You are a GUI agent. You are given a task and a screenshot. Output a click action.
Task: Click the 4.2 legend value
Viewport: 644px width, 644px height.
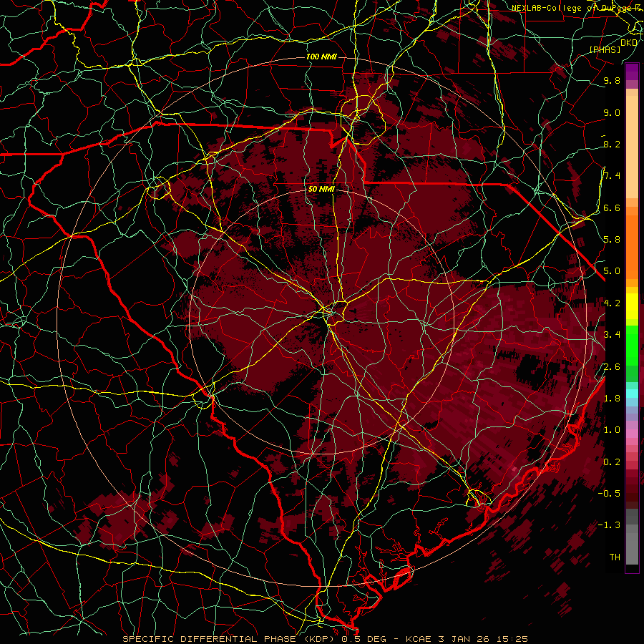(612, 303)
